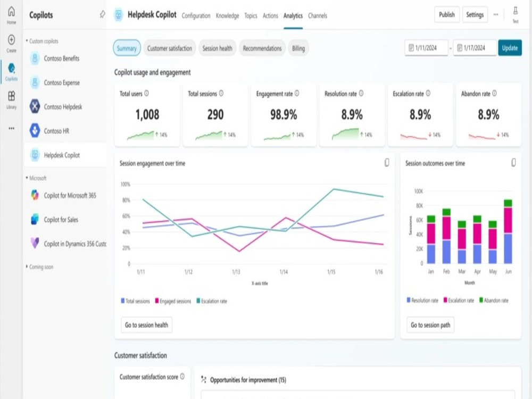Open Copilot for Microsoft 365
Viewport: 532px width, 399px height.
(x=65, y=195)
